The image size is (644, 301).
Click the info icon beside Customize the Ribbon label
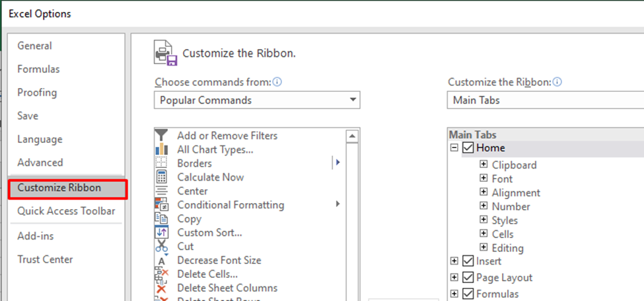(557, 82)
